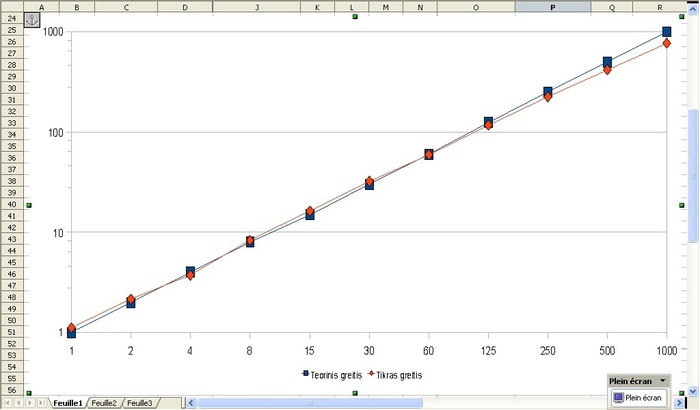Open the Plein écran toolbar dropdown arrow
Image resolution: width=700 pixels, height=410 pixels.
tap(662, 381)
